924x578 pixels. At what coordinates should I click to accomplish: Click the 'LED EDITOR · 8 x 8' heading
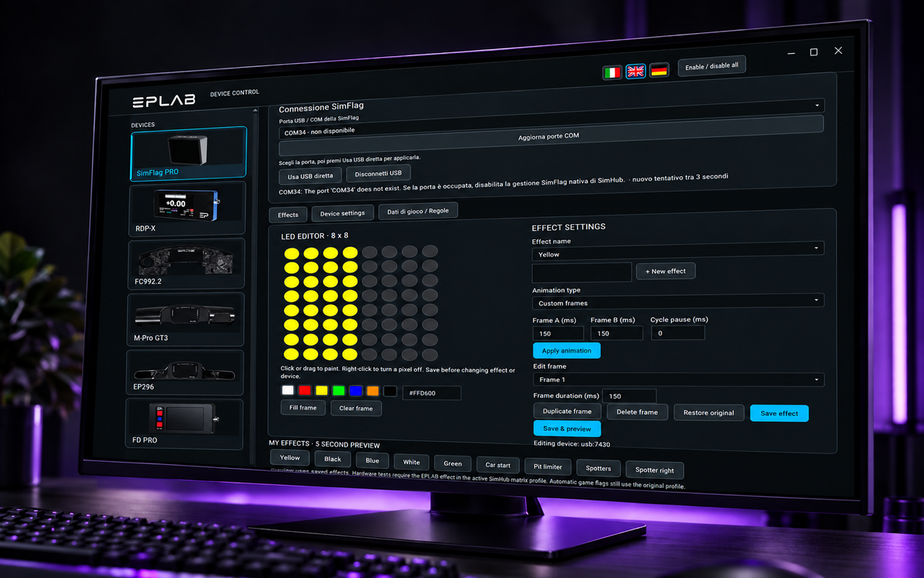coord(314,236)
